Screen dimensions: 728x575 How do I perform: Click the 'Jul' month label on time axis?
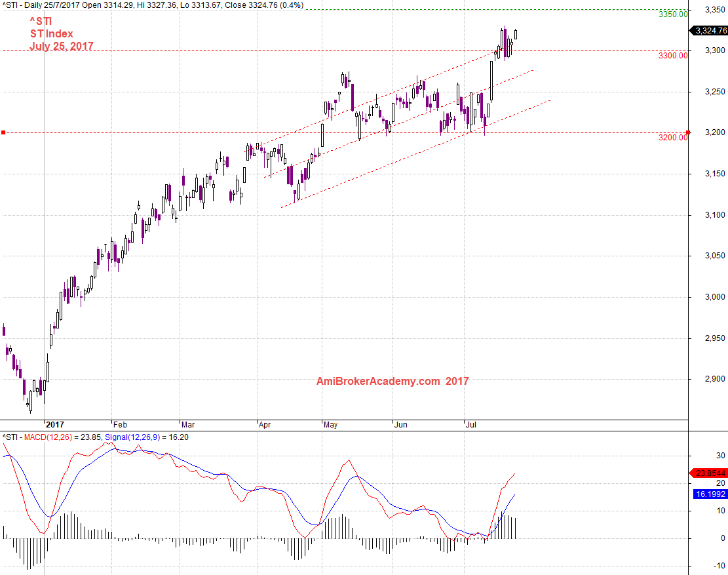tap(470, 424)
